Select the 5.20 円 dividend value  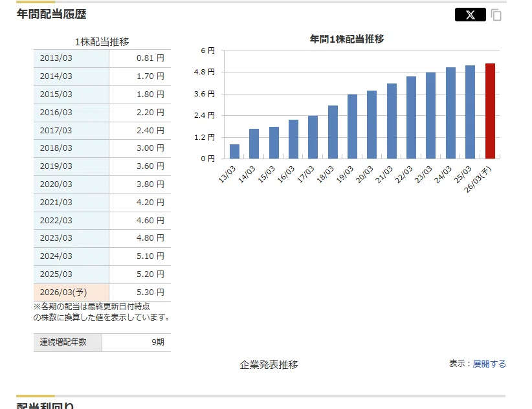[x=150, y=274]
